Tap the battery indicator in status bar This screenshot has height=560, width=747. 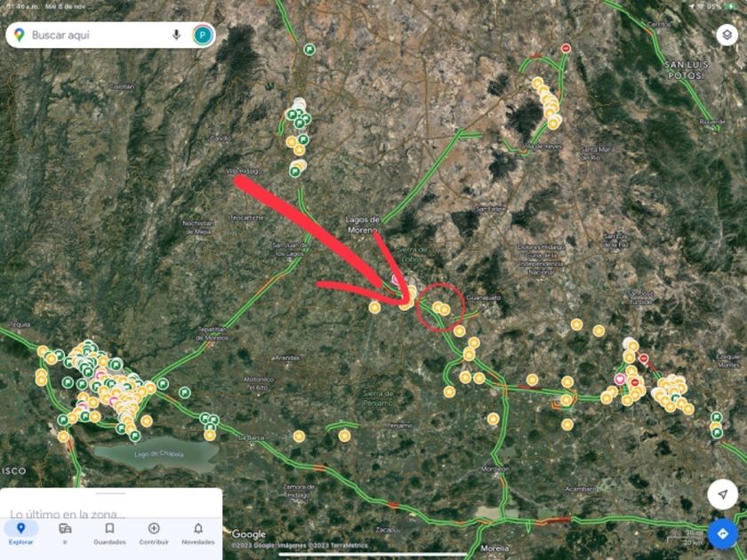[730, 7]
